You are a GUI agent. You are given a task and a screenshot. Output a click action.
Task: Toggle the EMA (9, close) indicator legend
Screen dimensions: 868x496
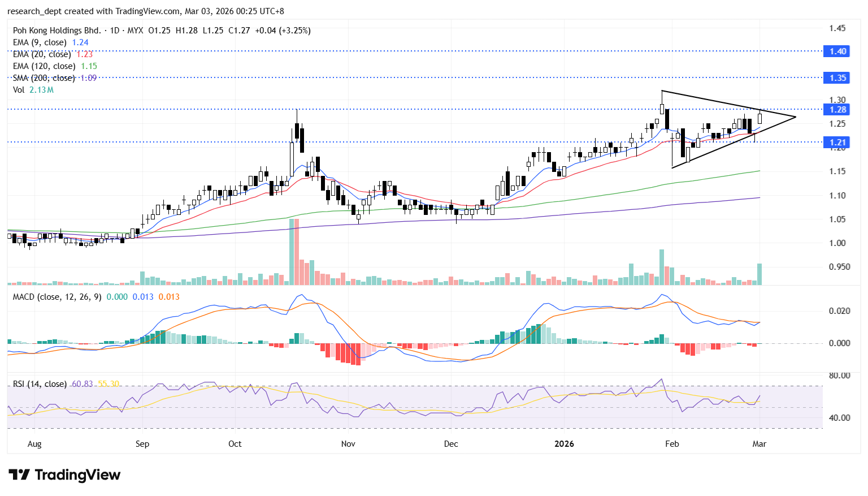click(40, 42)
